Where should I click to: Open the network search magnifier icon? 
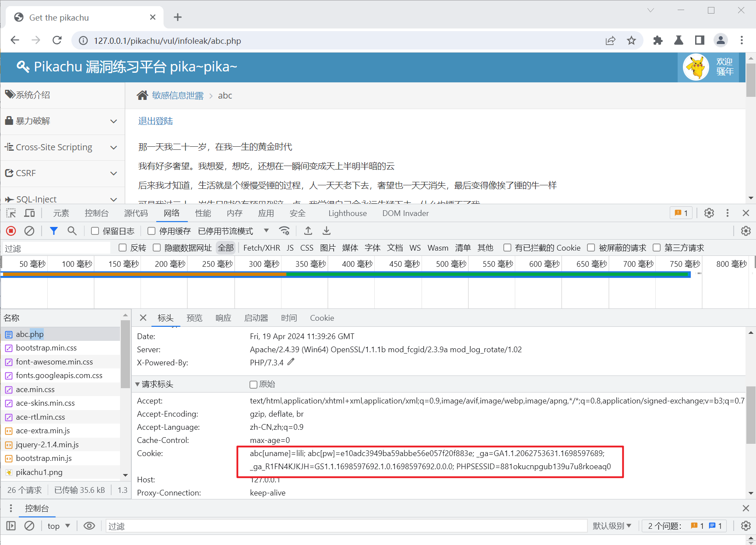(x=72, y=231)
